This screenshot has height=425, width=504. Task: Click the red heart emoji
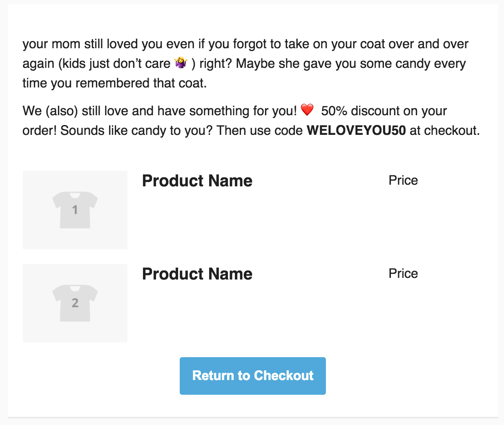point(307,110)
